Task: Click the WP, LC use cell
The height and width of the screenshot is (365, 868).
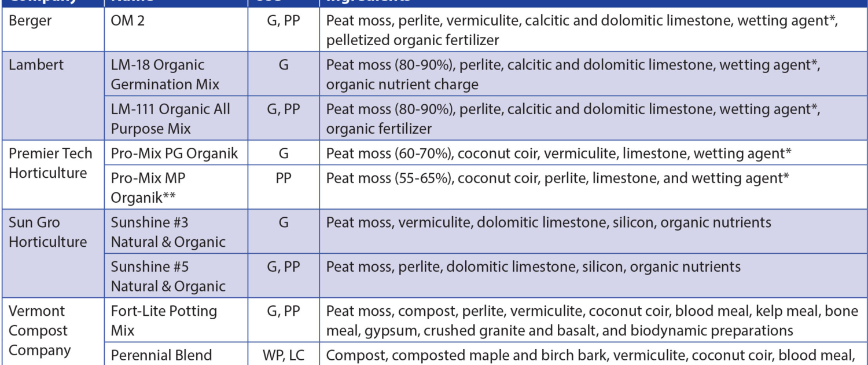Action: pyautogui.click(x=284, y=355)
